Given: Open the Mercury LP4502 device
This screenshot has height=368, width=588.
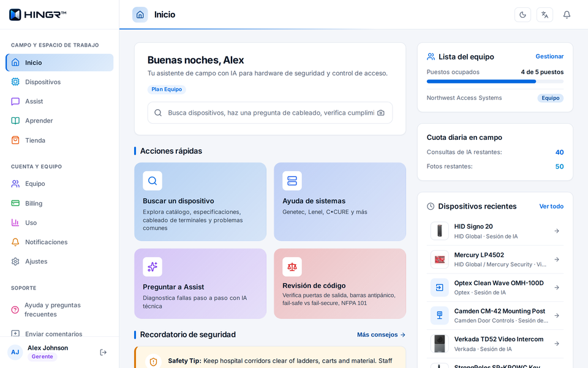Looking at the screenshot, I should point(495,259).
